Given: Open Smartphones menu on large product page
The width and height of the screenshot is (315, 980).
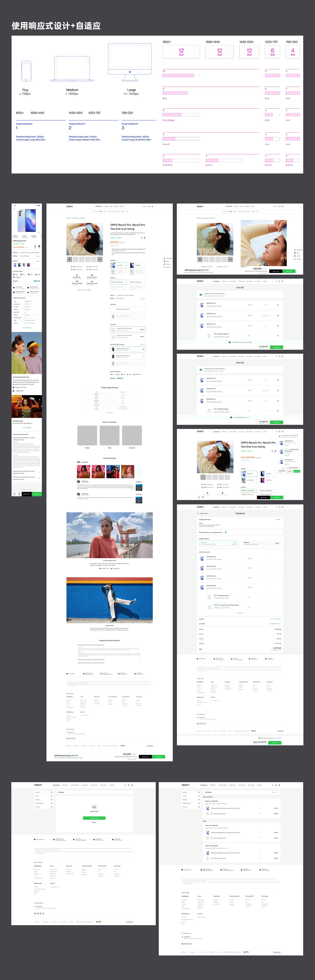Looking at the screenshot, I should (x=99, y=207).
